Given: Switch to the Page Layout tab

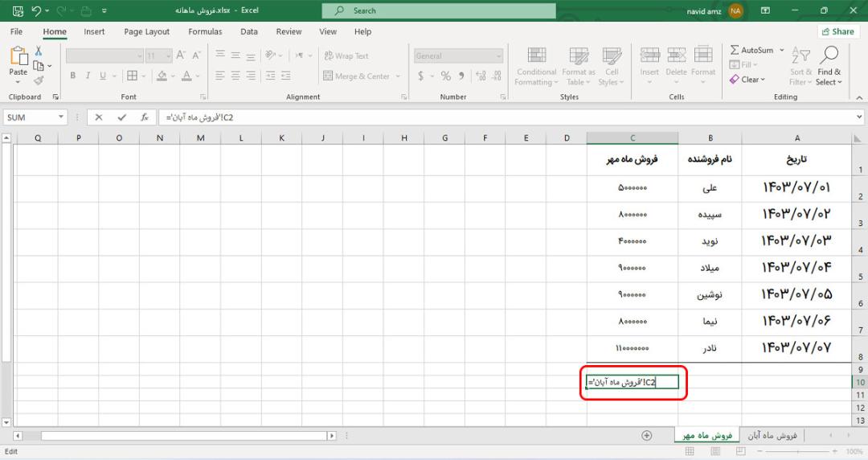Looking at the screenshot, I should pos(147,31).
